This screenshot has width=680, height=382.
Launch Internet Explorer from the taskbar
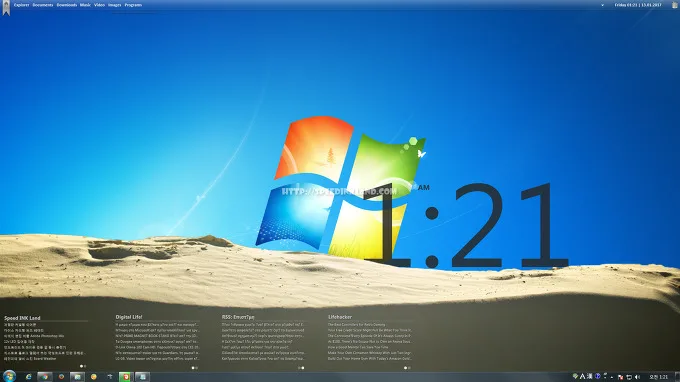point(29,377)
